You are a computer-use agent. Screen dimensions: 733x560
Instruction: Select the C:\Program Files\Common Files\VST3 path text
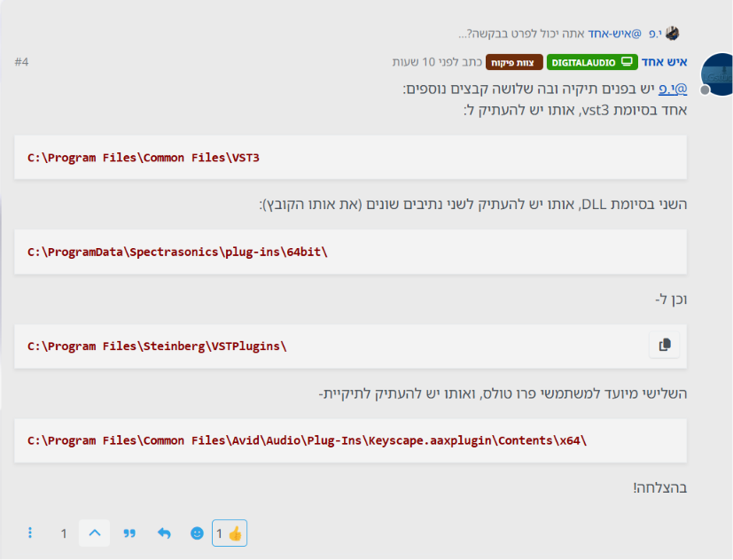[x=143, y=158]
